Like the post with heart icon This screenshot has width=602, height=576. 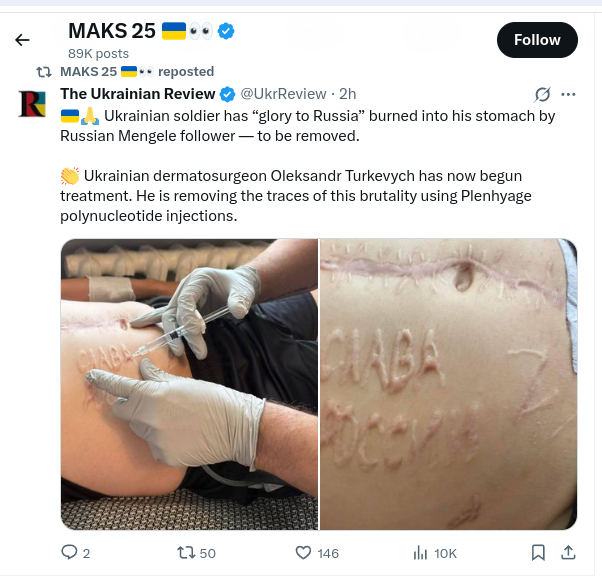[303, 553]
